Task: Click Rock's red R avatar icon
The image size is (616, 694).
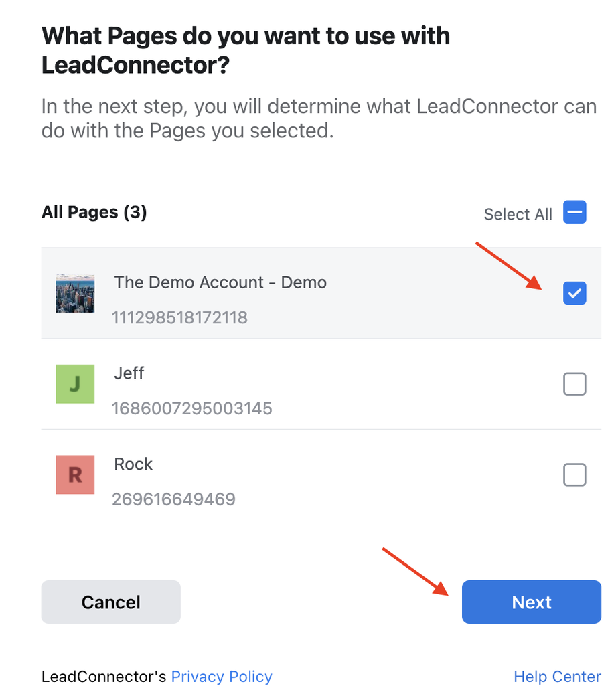Action: point(75,475)
